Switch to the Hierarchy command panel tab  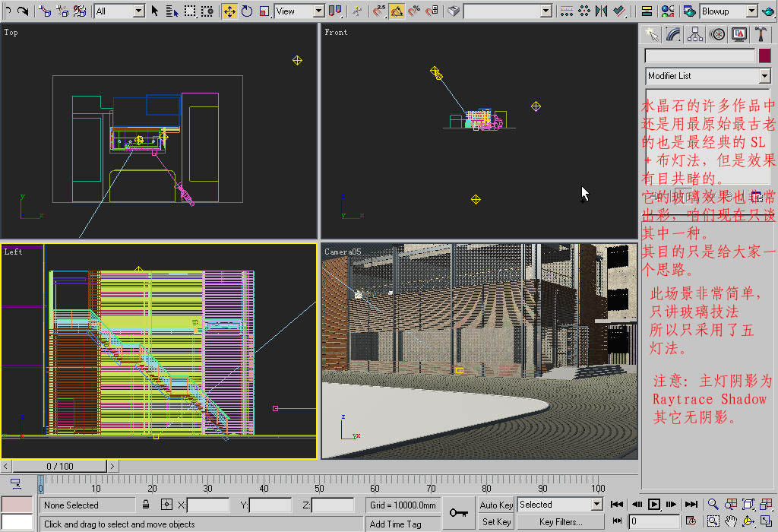[x=695, y=34]
